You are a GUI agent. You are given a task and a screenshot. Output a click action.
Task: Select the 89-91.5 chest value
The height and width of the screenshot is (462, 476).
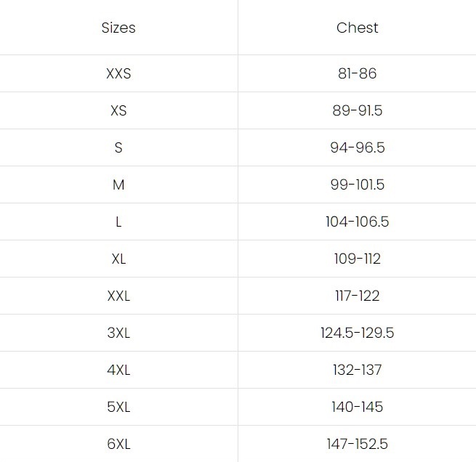pos(357,110)
